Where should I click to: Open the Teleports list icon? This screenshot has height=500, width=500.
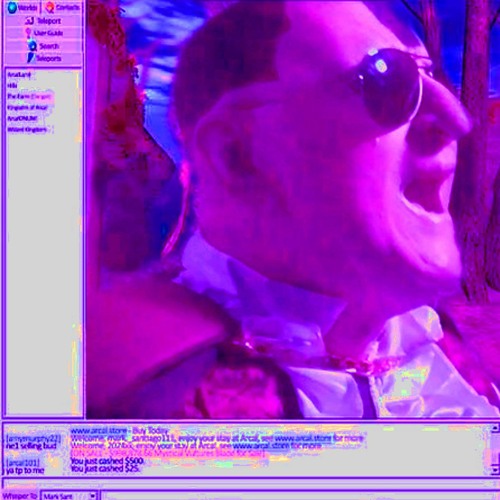pyautogui.click(x=31, y=58)
